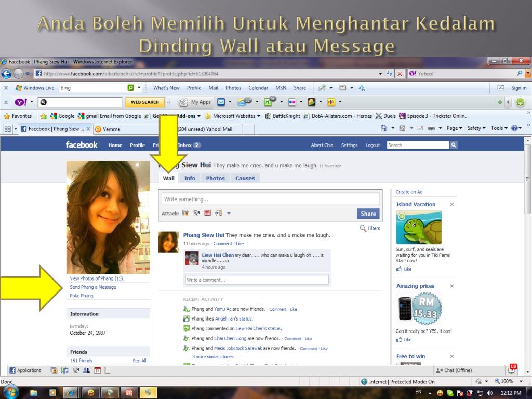Click the Favorites star icon

pos(7,116)
